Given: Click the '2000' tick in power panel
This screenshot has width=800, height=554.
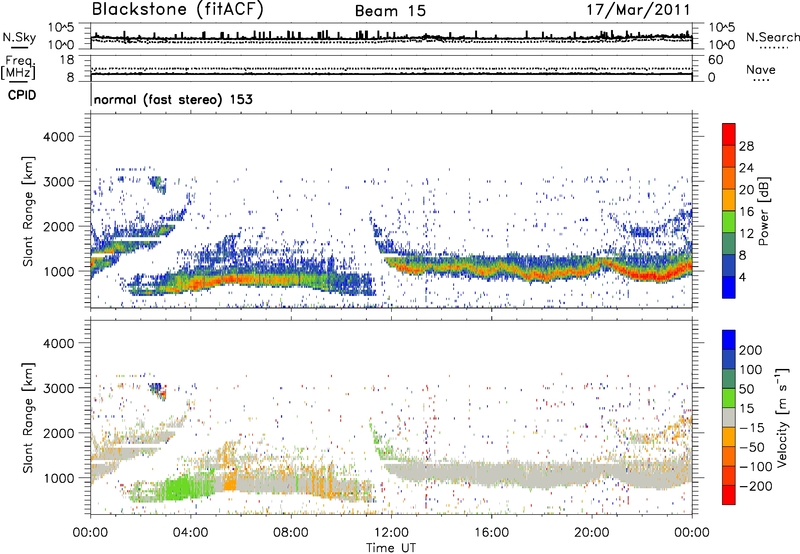Looking at the screenshot, I should 58,226.
